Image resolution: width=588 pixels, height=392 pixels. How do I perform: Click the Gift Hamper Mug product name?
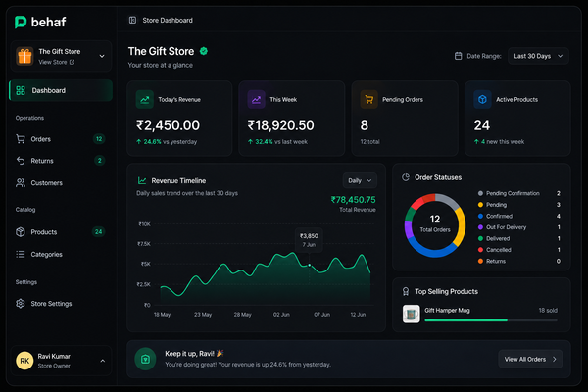(448, 311)
